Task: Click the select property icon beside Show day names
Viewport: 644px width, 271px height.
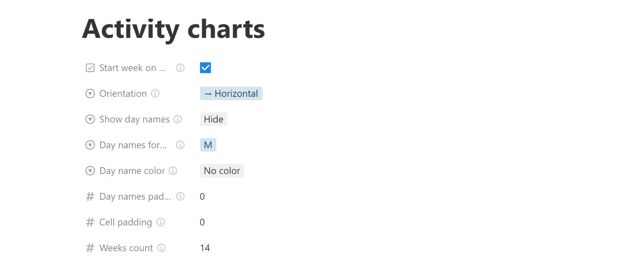Action: click(x=90, y=119)
